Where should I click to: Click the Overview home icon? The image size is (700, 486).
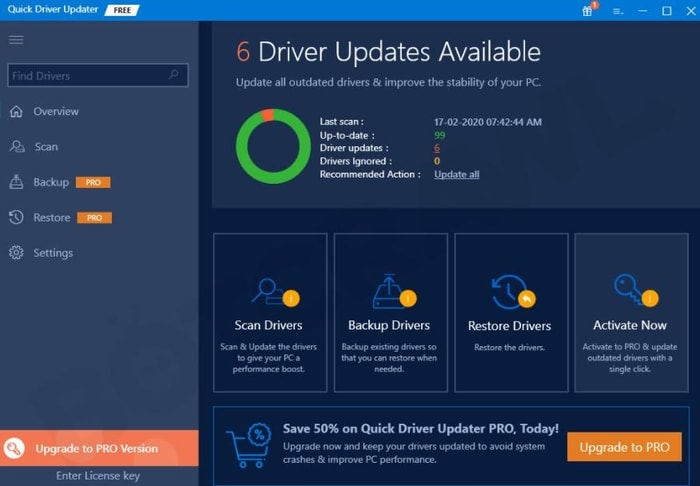coord(17,111)
